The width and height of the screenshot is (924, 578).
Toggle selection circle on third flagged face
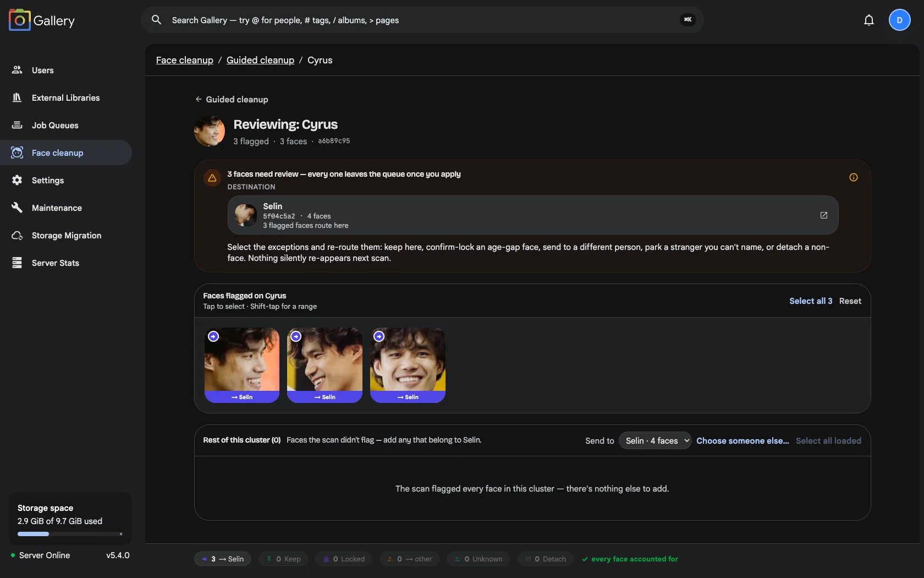pos(379,336)
